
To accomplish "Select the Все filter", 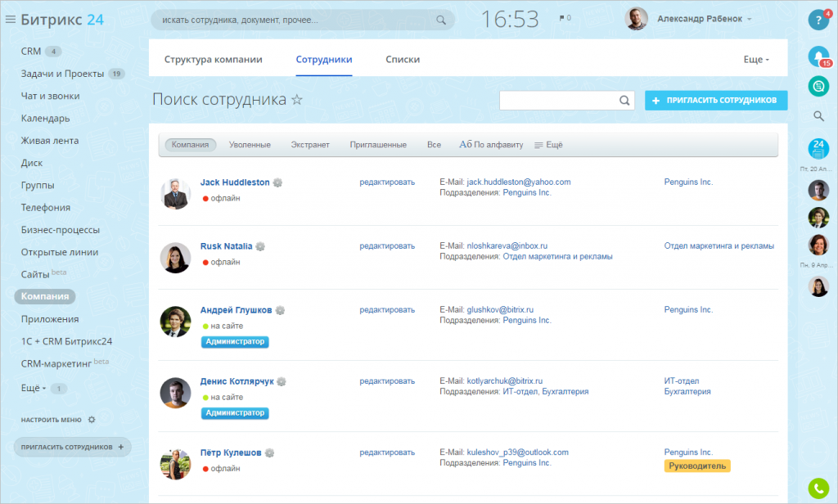I will click(434, 145).
